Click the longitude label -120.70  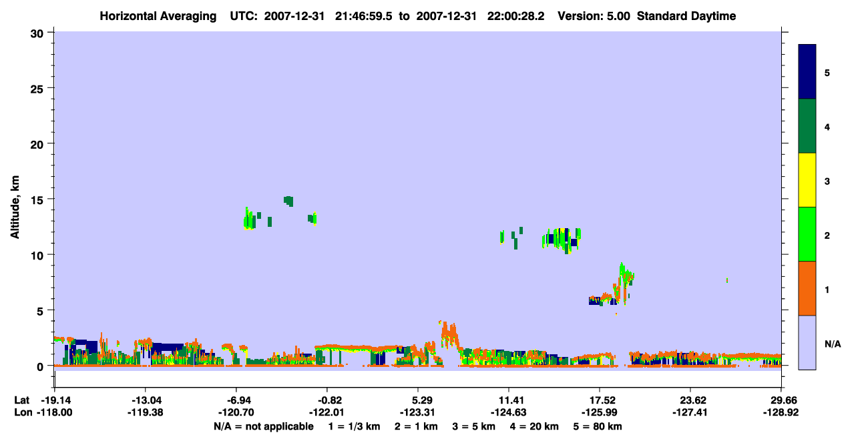coord(236,413)
